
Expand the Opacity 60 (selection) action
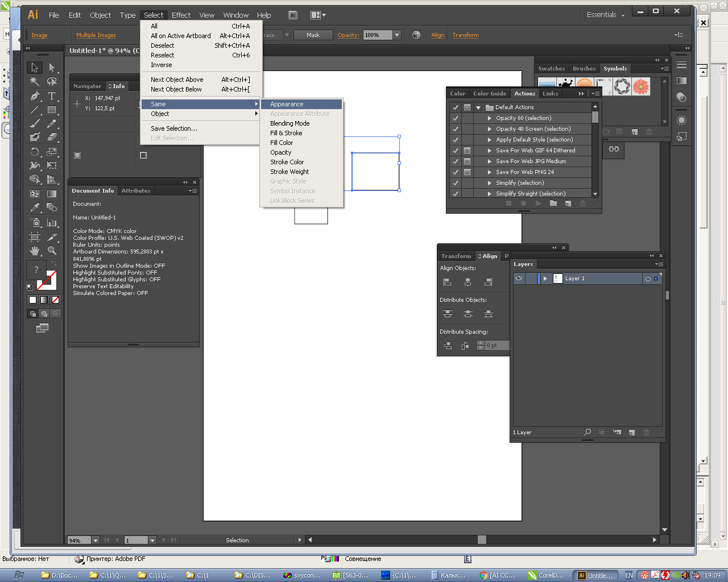489,118
